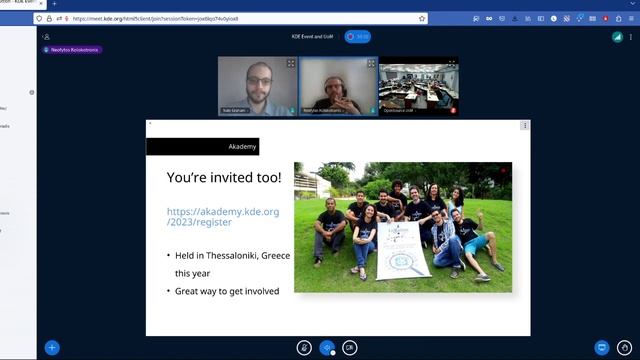Image resolution: width=640 pixels, height=360 pixels.
Task: Bookmark this page with the star icon
Action: pyautogui.click(x=422, y=18)
